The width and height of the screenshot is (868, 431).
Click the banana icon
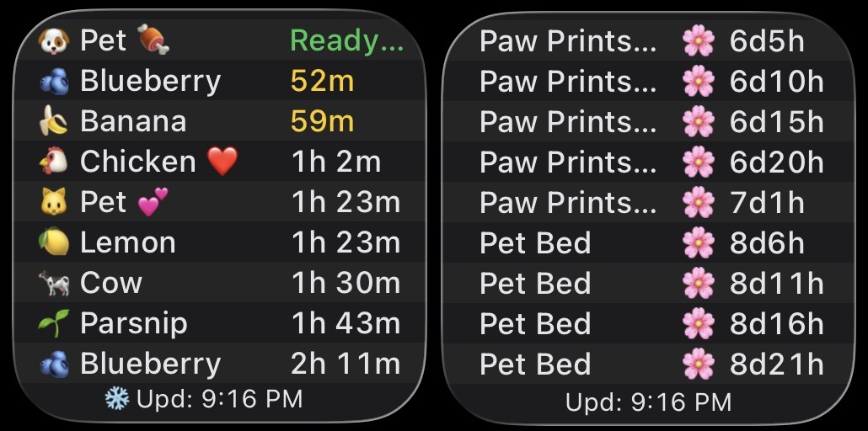pos(52,122)
